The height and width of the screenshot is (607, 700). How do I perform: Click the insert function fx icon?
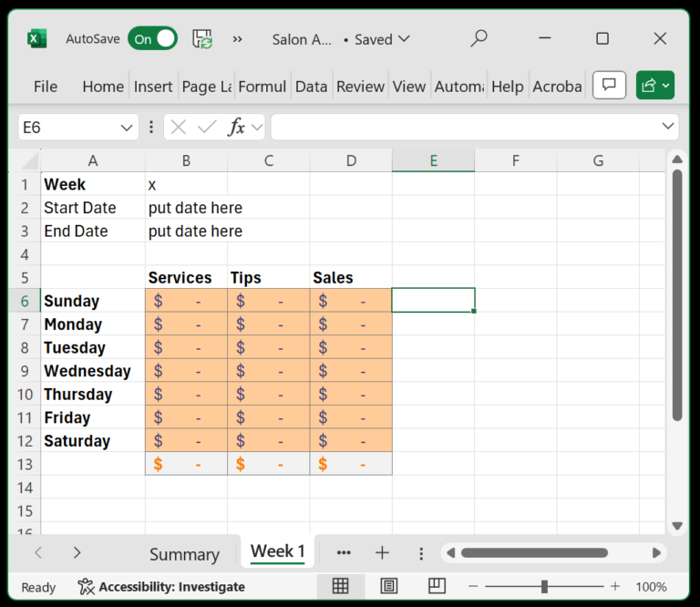click(236, 128)
